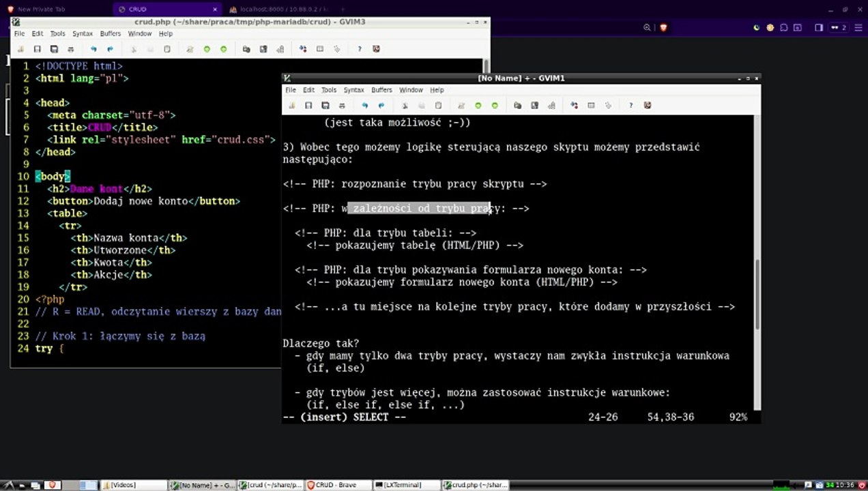Click Find Previous green icon in GVIM1 toolbar
Viewport: 868px width, 491px height.
[x=495, y=106]
